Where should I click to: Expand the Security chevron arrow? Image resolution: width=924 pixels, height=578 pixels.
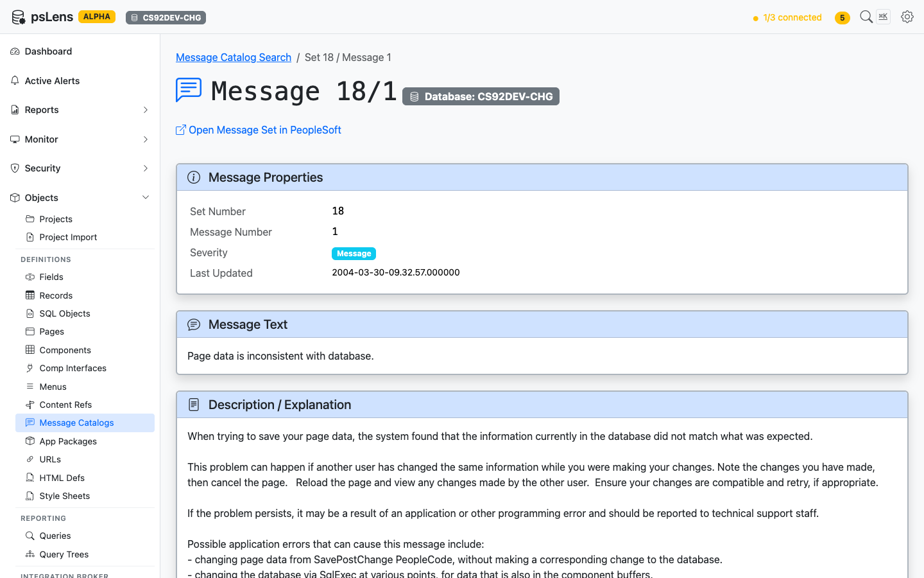pos(146,168)
